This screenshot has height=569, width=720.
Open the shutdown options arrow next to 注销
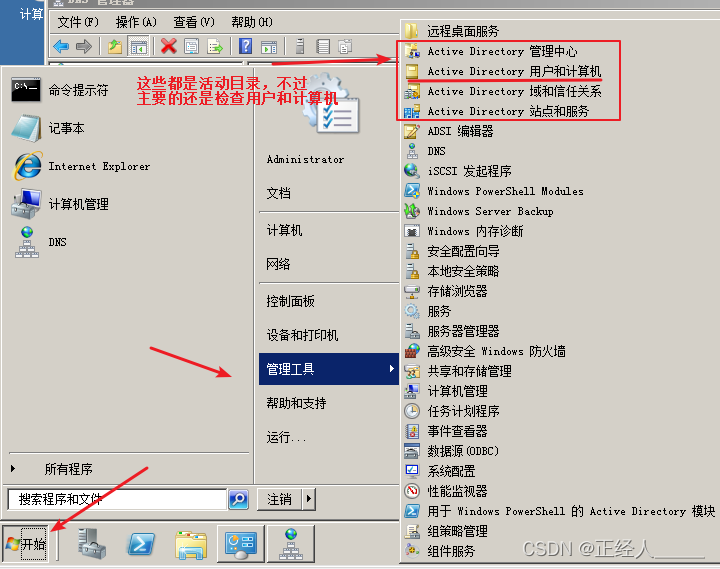point(309,498)
